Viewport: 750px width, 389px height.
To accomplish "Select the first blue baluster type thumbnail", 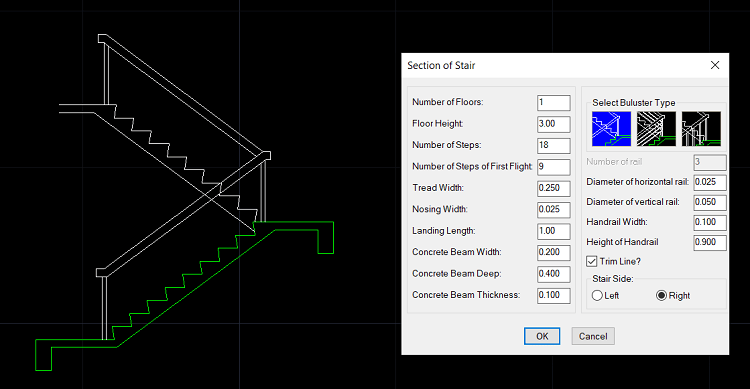I will pyautogui.click(x=611, y=129).
